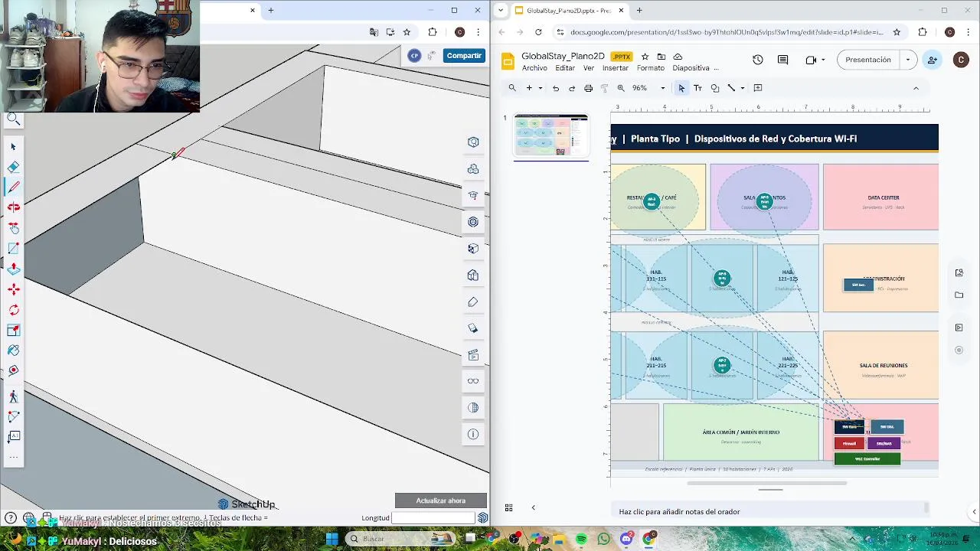Open the Instructor panel in SketchUp
Screen dimensions: 980x551
click(x=473, y=195)
